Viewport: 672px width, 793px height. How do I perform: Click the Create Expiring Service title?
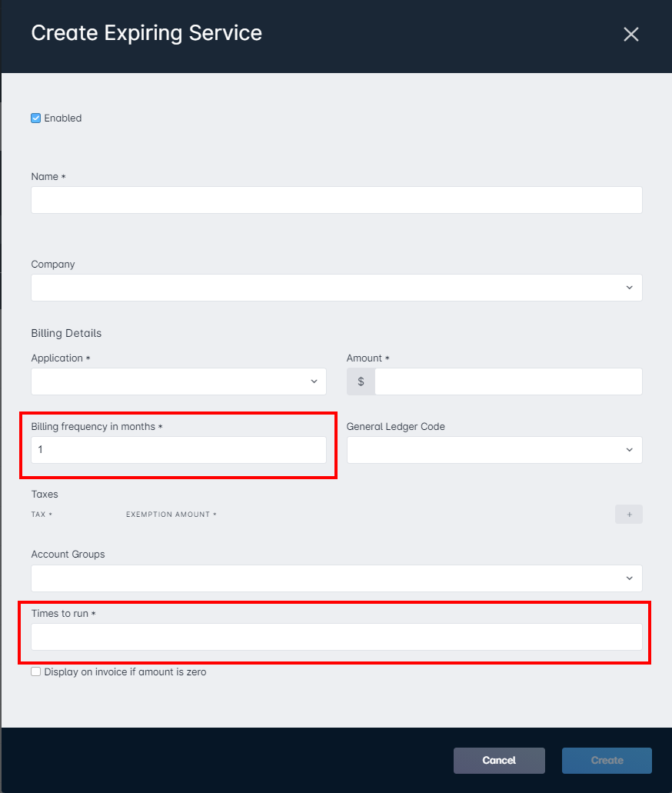147,33
